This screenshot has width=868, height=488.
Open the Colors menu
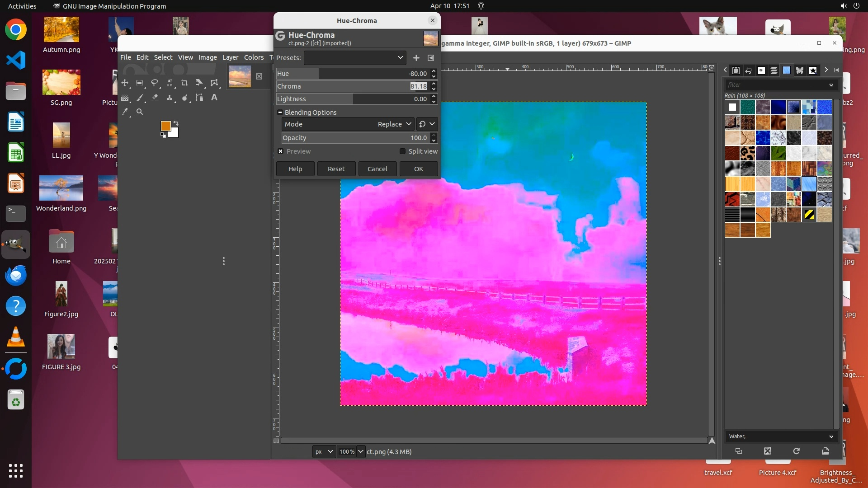[254, 57]
